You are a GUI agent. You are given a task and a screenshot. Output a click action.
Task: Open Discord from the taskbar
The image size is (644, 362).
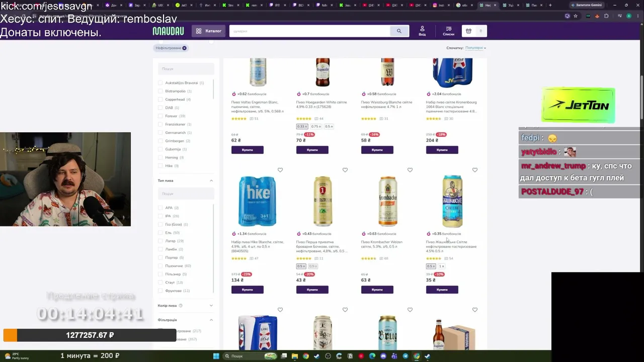tap(383, 356)
